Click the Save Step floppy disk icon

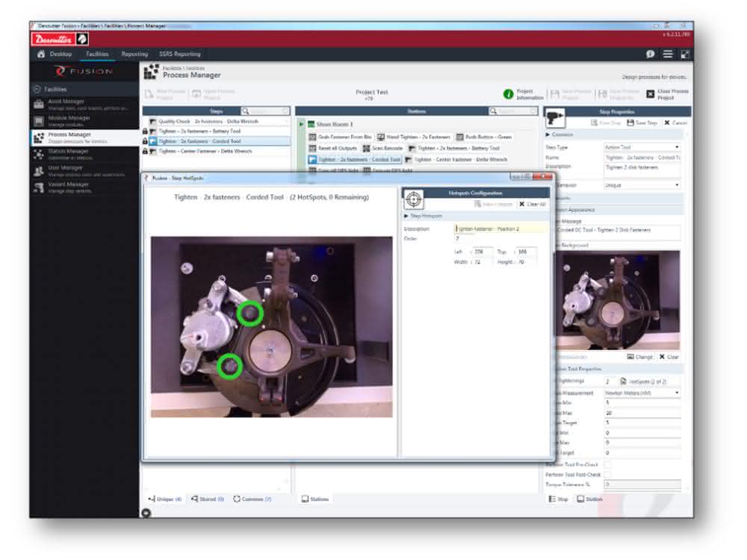tap(630, 123)
